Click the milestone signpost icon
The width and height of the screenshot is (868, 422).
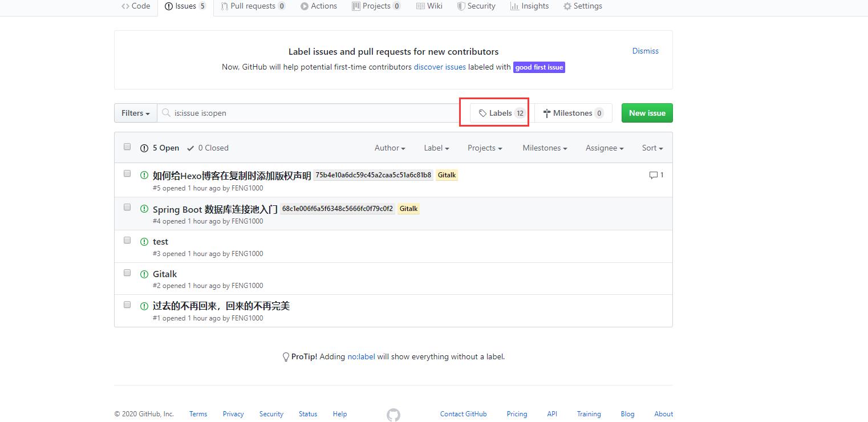pyautogui.click(x=546, y=113)
